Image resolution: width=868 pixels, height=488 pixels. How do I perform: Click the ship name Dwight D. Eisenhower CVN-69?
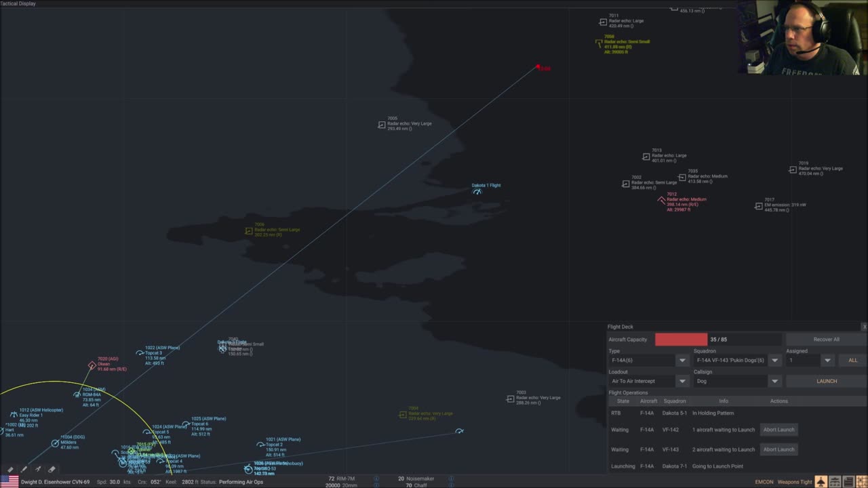[x=56, y=482]
